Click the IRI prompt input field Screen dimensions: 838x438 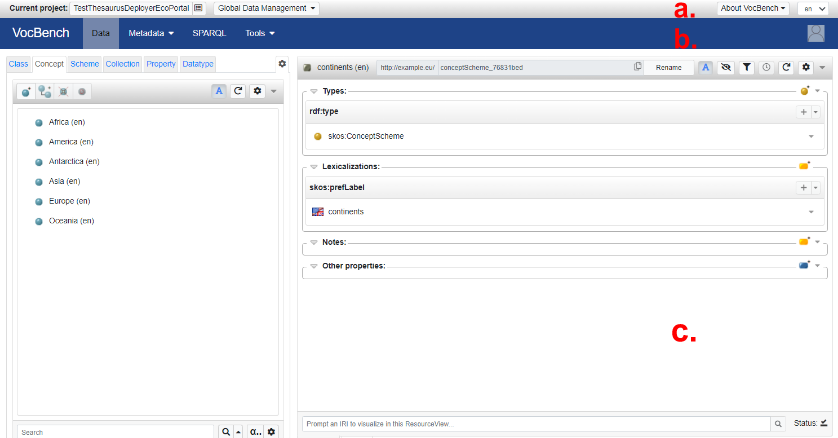[x=536, y=424]
